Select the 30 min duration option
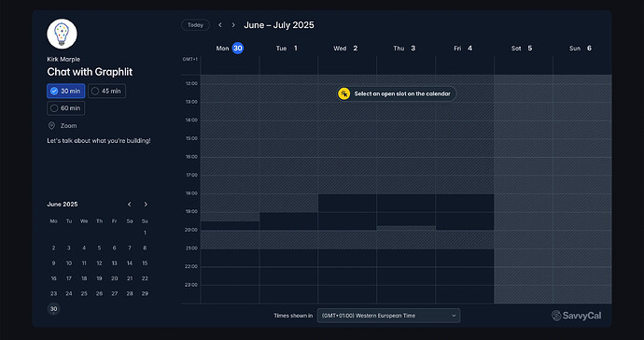644x340 pixels. tap(65, 92)
